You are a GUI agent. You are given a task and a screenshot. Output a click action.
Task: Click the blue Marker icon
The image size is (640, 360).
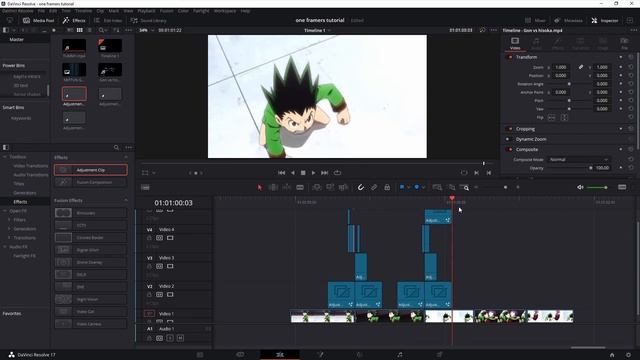tap(417, 187)
